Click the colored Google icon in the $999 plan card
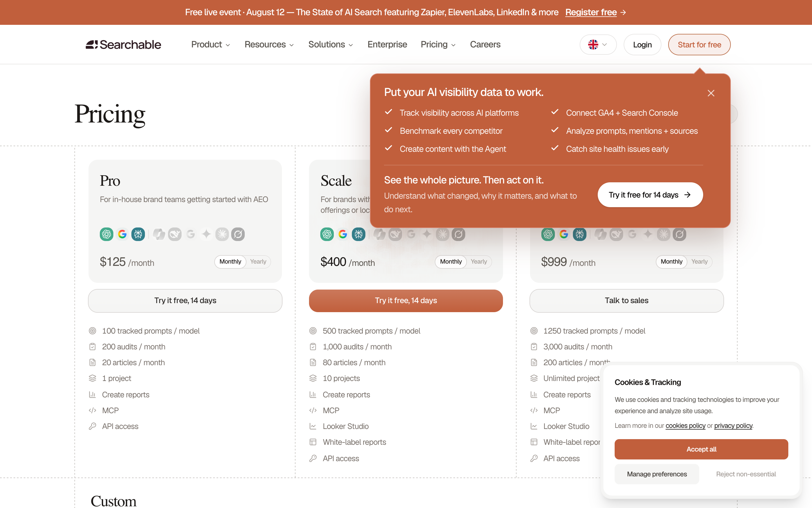The height and width of the screenshot is (508, 812). tap(564, 234)
